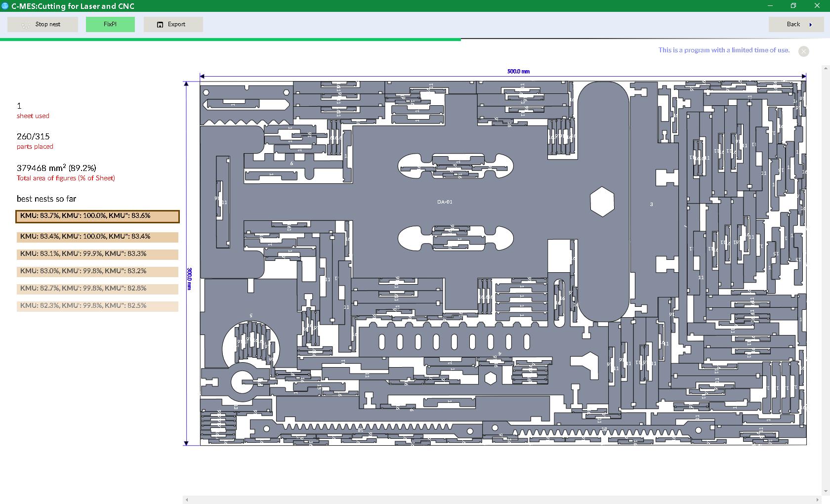This screenshot has height=504, width=830.
Task: Click the 'sheet used' label
Action: click(x=33, y=116)
